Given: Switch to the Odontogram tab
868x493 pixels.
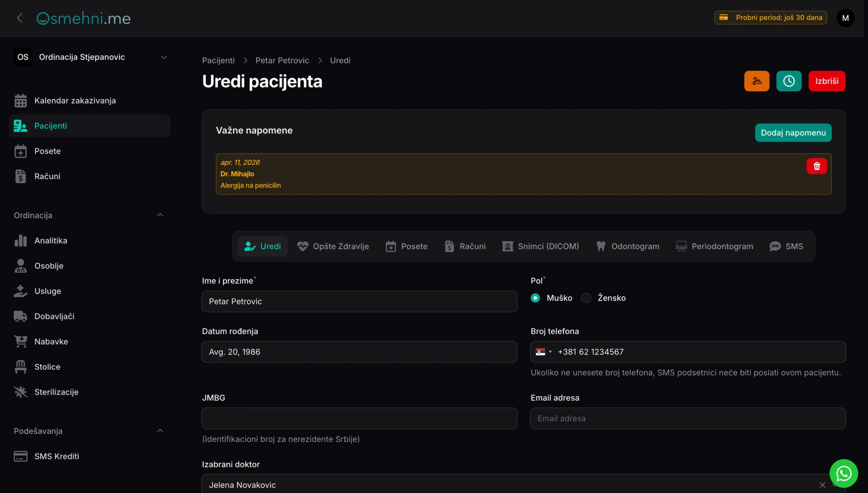Looking at the screenshot, I should tap(627, 246).
